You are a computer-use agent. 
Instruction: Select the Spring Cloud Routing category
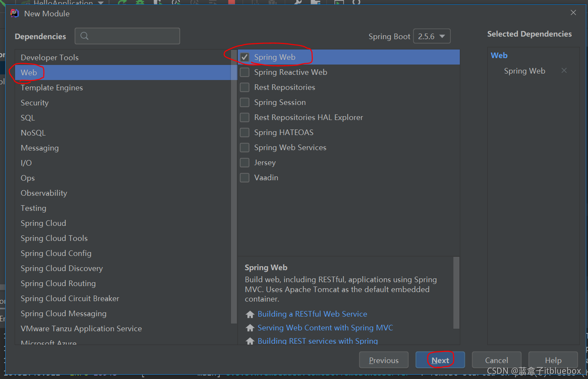[123, 283]
